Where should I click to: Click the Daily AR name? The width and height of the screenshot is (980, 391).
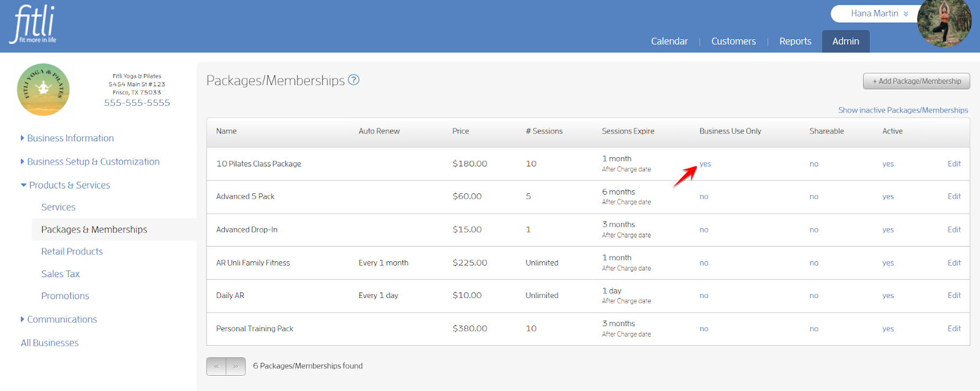[230, 295]
